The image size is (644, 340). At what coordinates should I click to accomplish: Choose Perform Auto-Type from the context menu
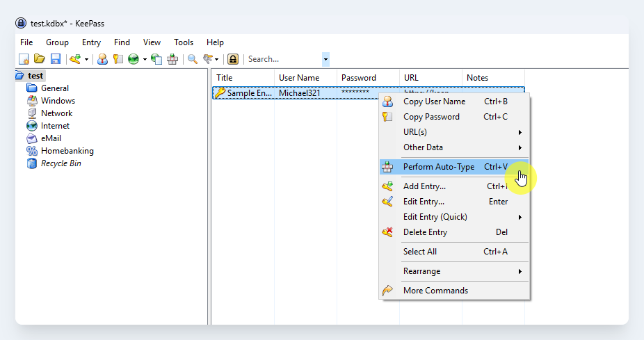439,167
